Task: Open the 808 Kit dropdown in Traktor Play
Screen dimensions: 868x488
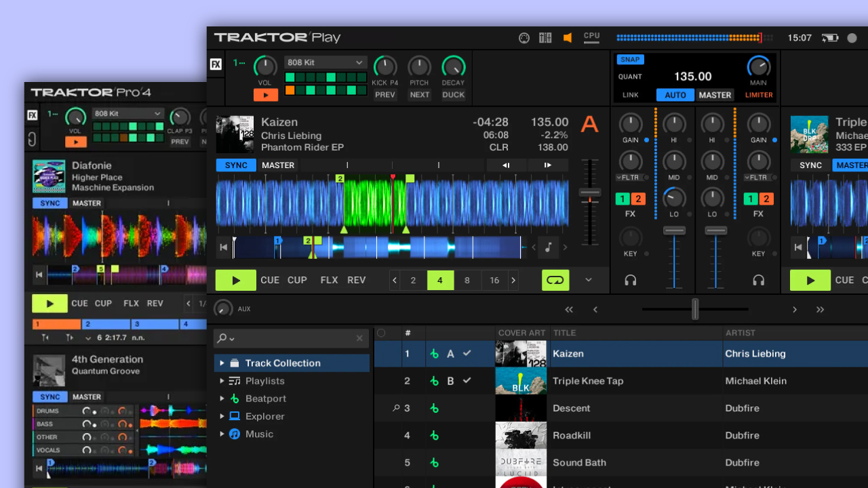Action: click(x=325, y=62)
